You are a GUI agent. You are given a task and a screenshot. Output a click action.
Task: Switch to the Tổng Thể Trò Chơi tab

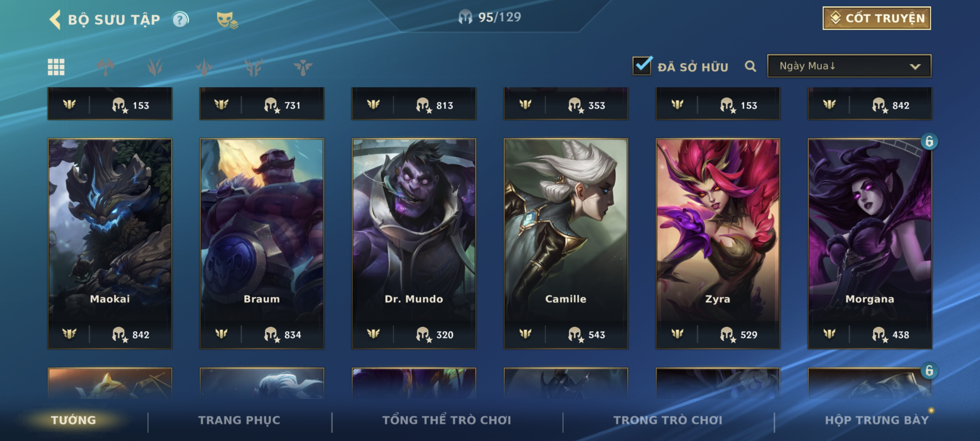pos(447,420)
